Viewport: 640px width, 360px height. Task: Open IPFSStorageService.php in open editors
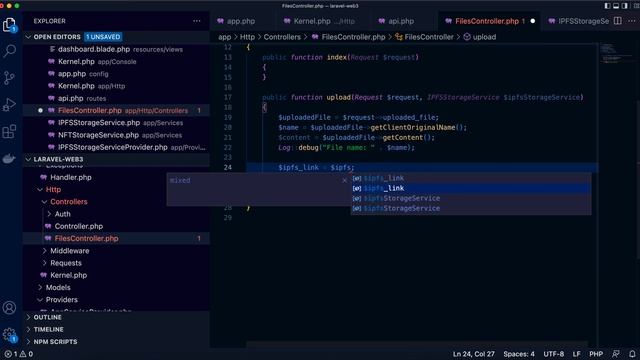coord(116,122)
